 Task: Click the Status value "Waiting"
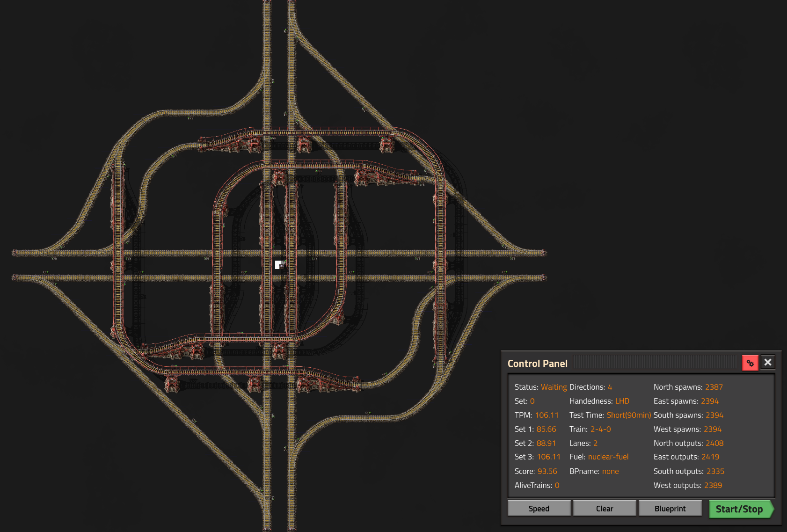click(x=554, y=387)
